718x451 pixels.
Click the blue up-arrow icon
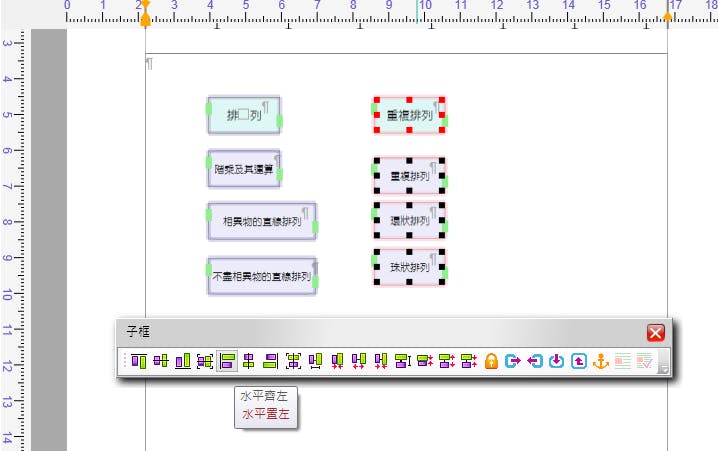coord(579,361)
